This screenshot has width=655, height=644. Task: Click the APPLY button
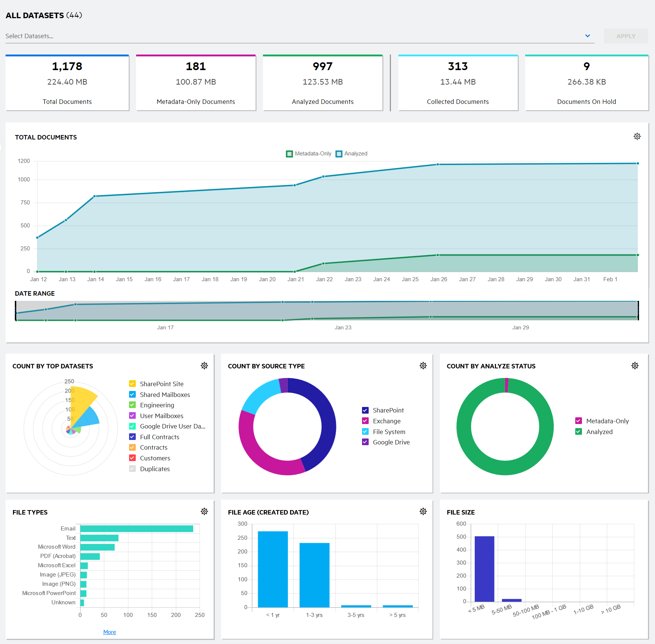(x=626, y=36)
